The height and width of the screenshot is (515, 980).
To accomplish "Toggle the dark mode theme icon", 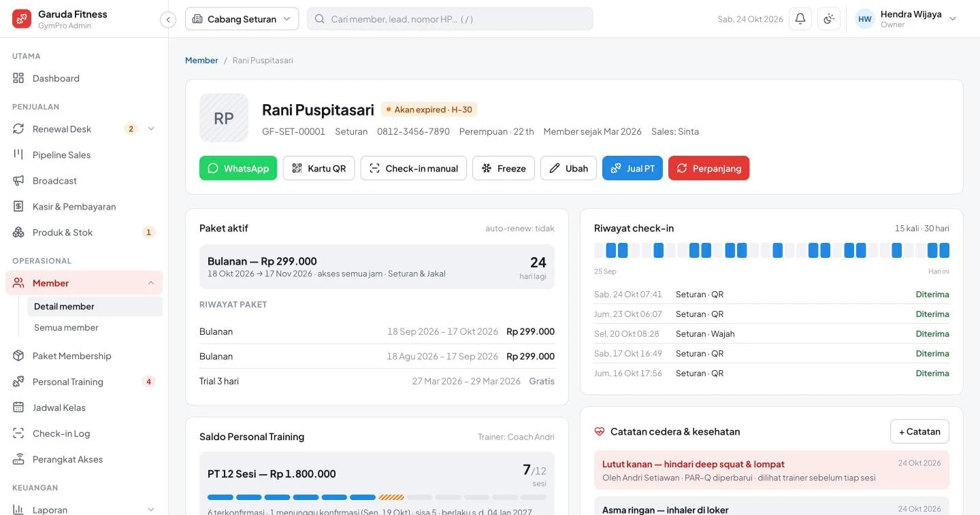I will tap(829, 19).
